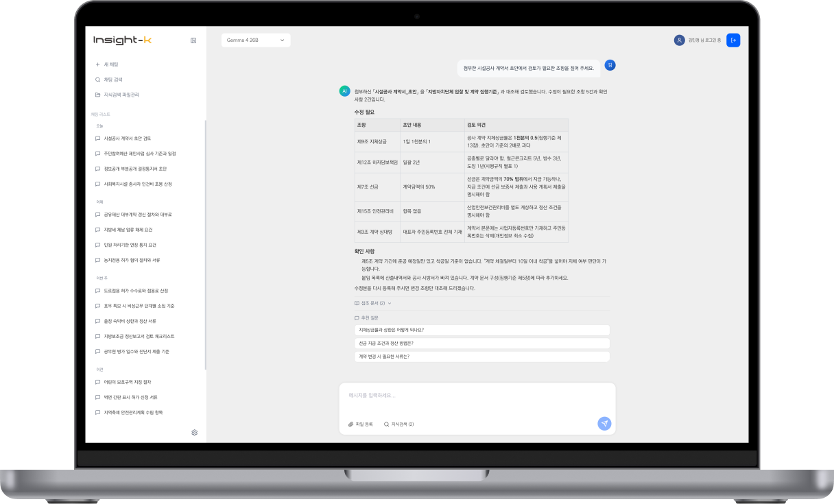The width and height of the screenshot is (834, 504).
Task: Click the Insight-K logo
Action: click(x=123, y=40)
